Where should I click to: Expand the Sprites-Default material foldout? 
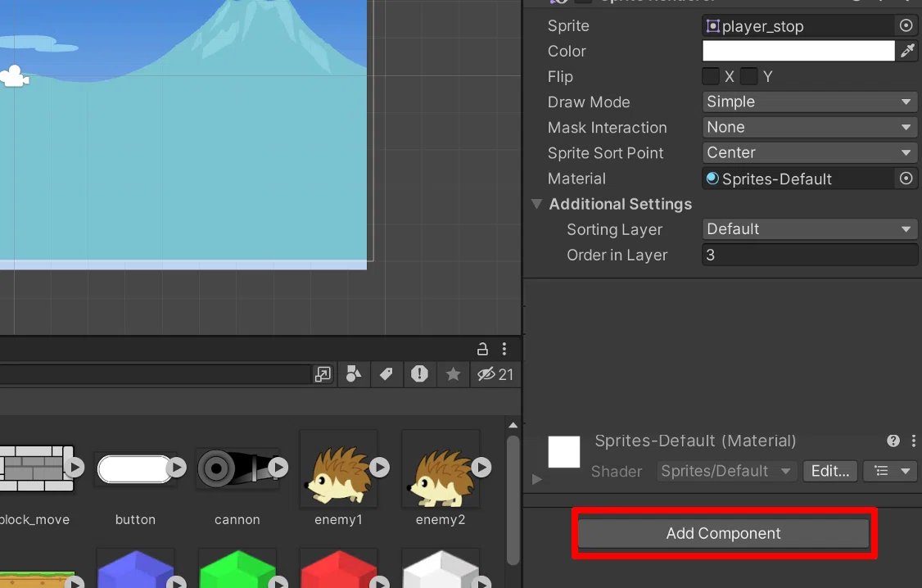(536, 479)
